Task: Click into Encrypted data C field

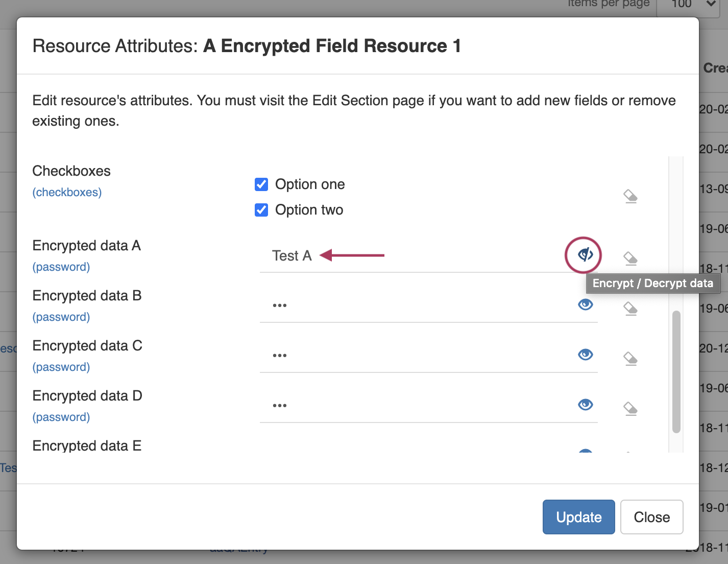Action: [x=414, y=356]
